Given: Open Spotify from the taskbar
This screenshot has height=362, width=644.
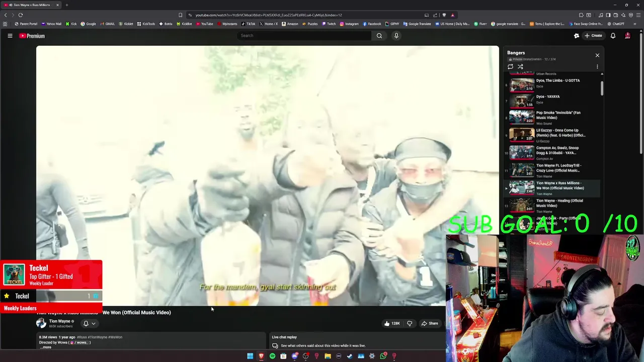Looking at the screenshot, I should tap(272, 356).
